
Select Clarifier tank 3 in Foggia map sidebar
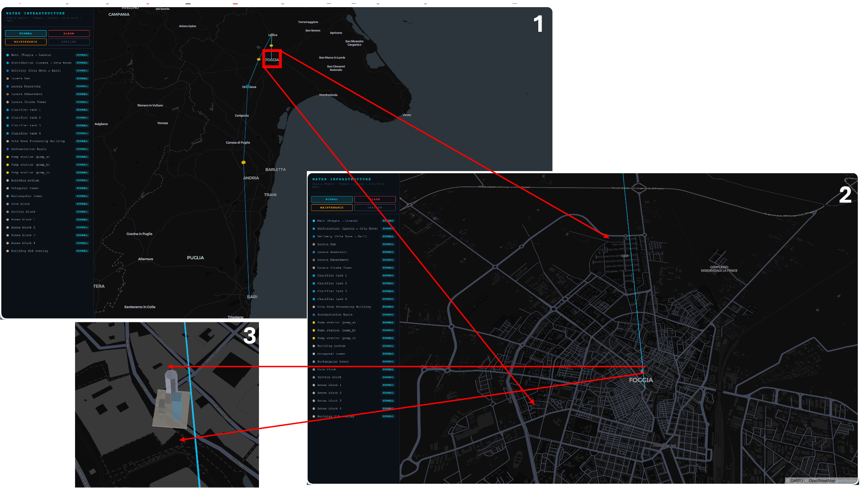[353, 291]
